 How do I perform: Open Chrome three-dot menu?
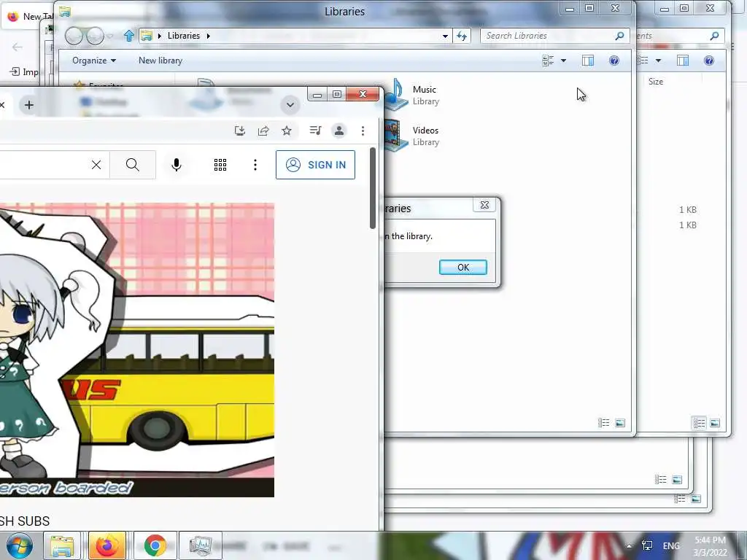pyautogui.click(x=363, y=131)
